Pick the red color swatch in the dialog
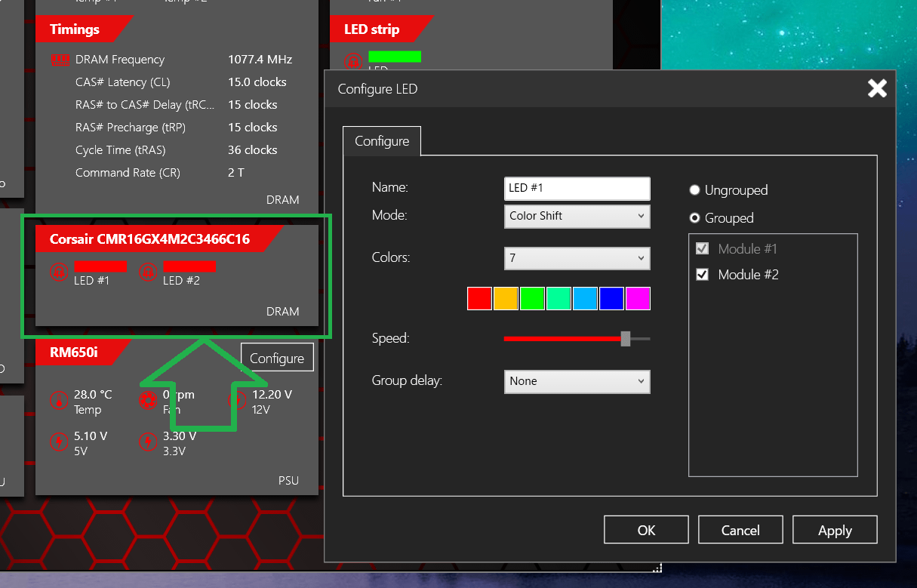Image resolution: width=917 pixels, height=588 pixels. (479, 299)
